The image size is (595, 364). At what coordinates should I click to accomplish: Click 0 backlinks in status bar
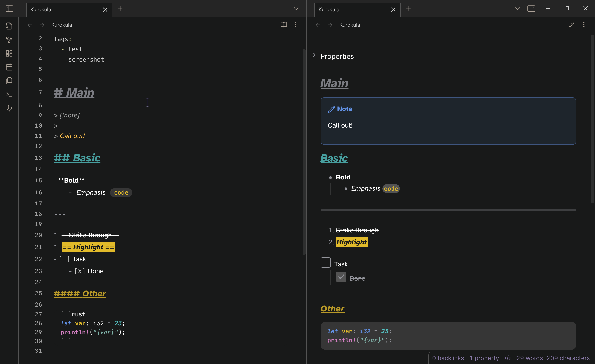tap(448, 358)
